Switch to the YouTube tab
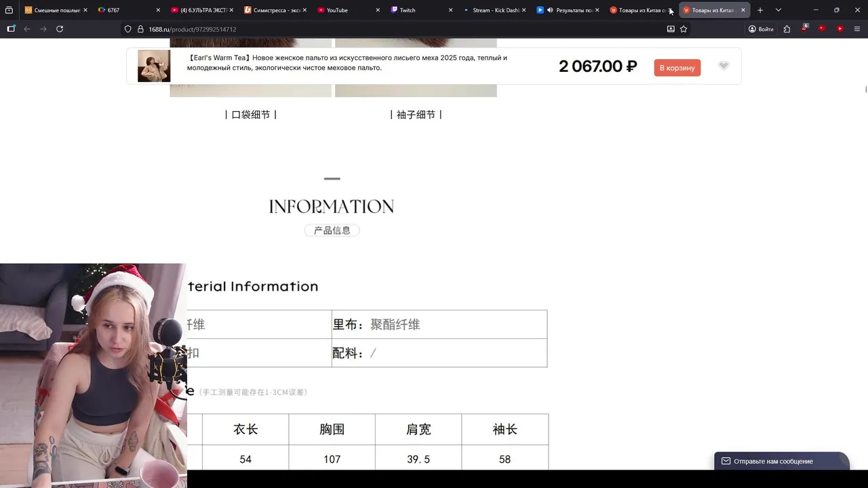The height and width of the screenshot is (488, 868). [349, 10]
